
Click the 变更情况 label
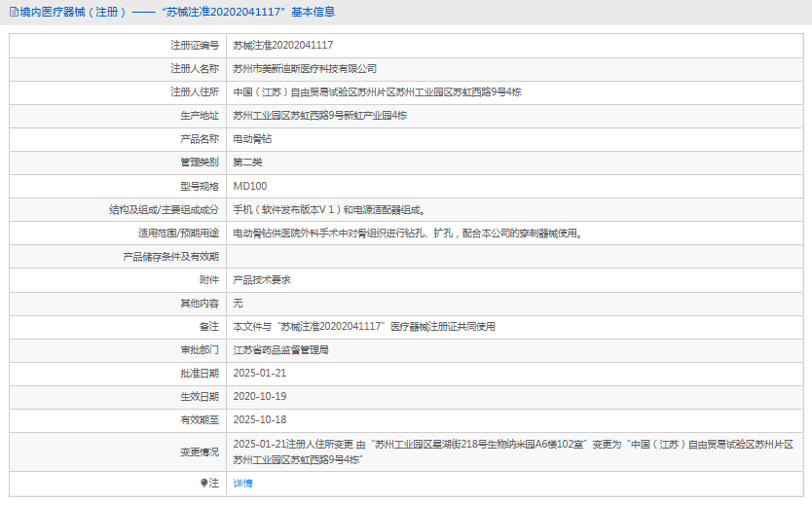200,451
